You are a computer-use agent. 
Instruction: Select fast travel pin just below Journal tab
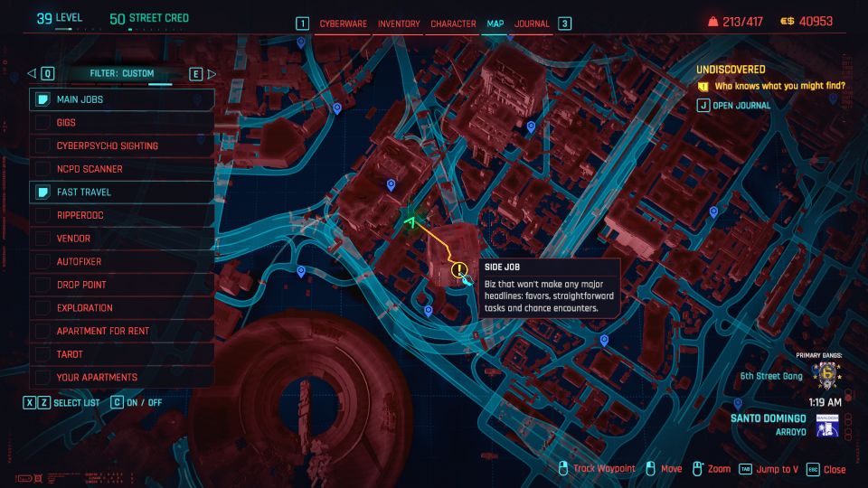coord(510,36)
